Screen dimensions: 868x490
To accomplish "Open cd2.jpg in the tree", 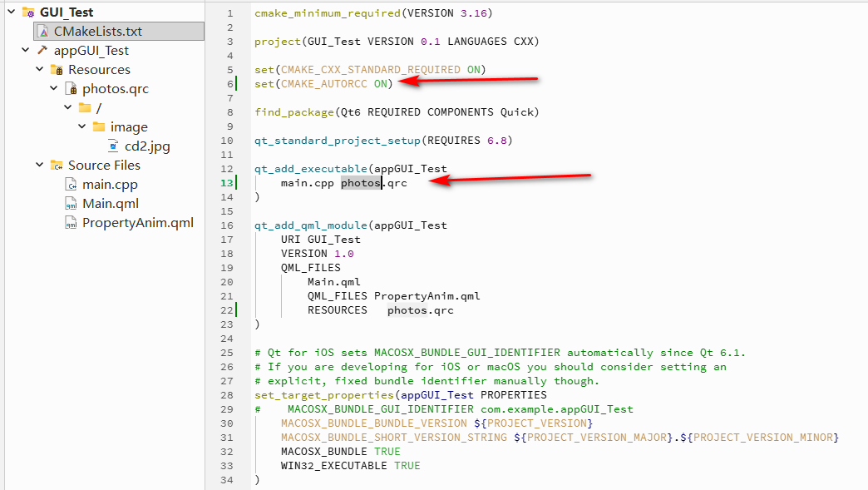I will [147, 146].
